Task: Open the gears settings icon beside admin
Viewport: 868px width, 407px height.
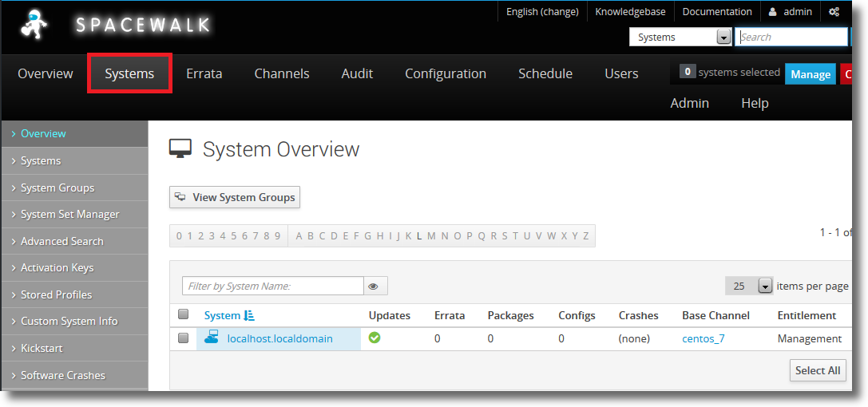Action: tap(834, 12)
